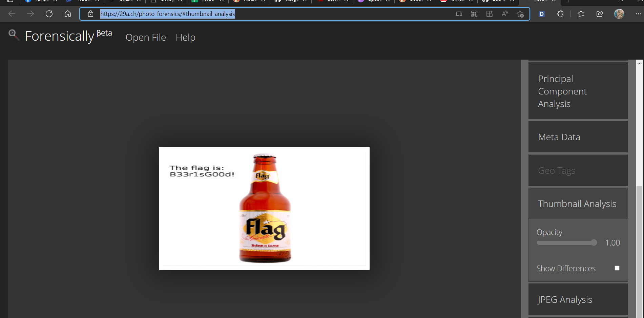This screenshot has width=644, height=318.
Task: Open the Meta Data panel
Action: click(x=578, y=137)
